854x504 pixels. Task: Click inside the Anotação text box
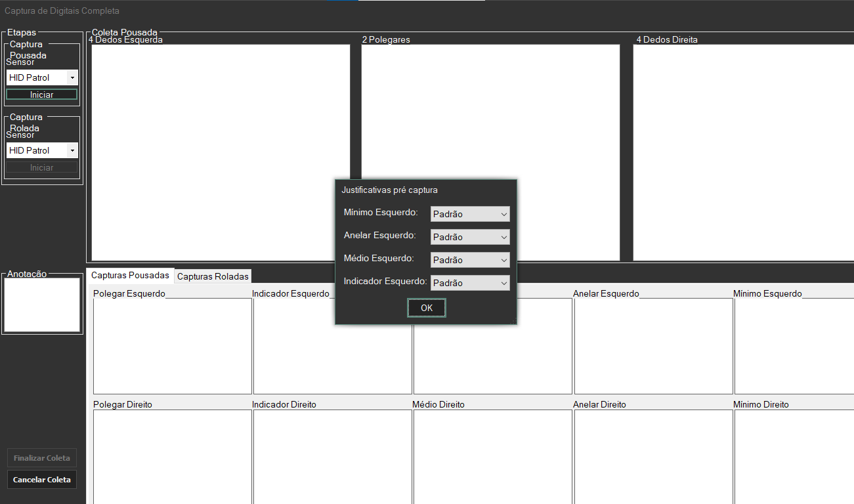[42, 304]
